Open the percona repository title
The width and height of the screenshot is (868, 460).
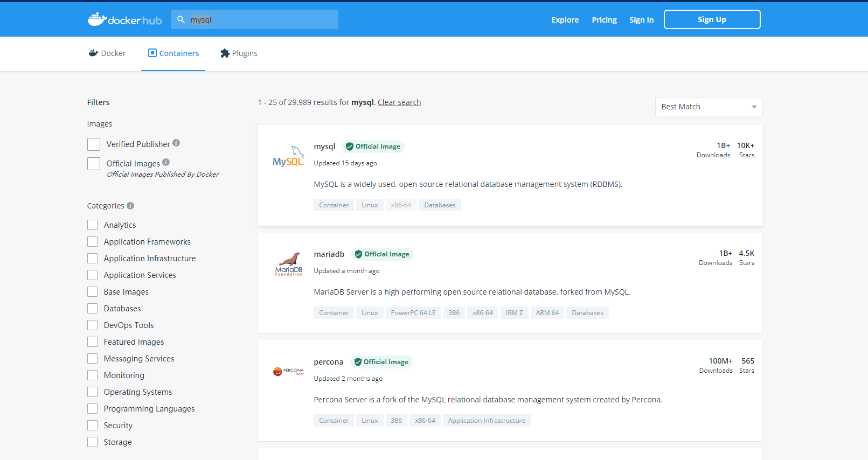tap(329, 362)
